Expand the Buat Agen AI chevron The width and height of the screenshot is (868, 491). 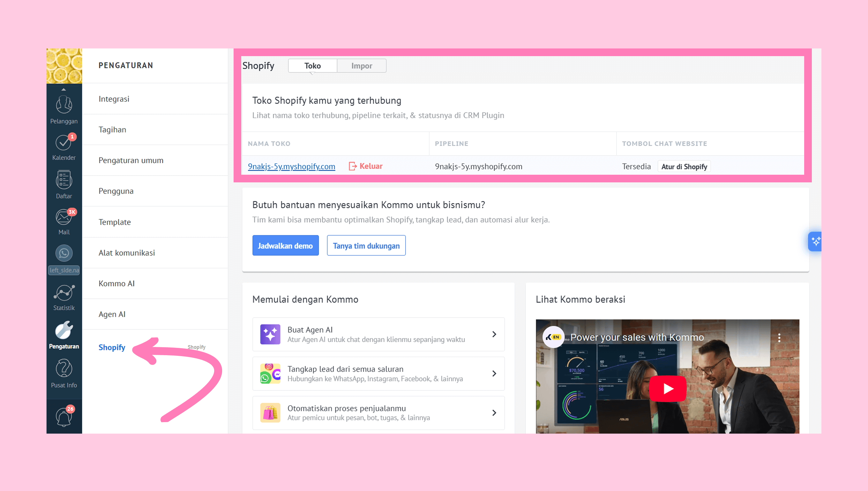(x=494, y=334)
